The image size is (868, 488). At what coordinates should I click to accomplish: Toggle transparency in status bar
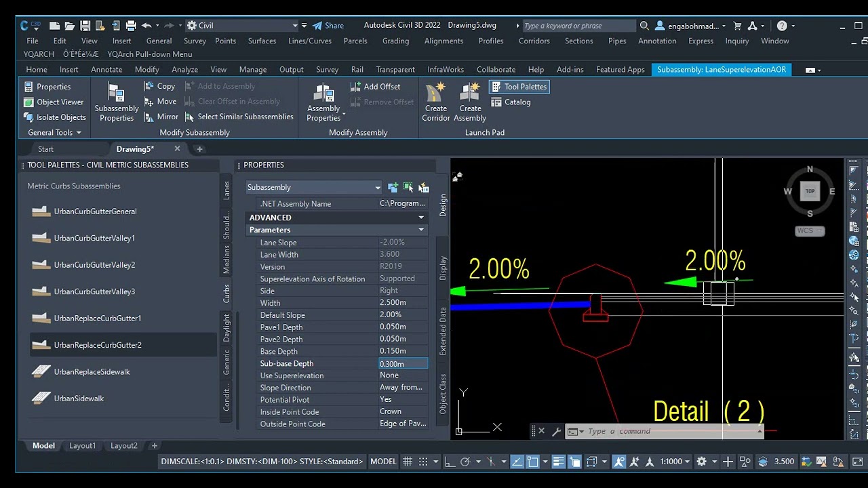574,462
